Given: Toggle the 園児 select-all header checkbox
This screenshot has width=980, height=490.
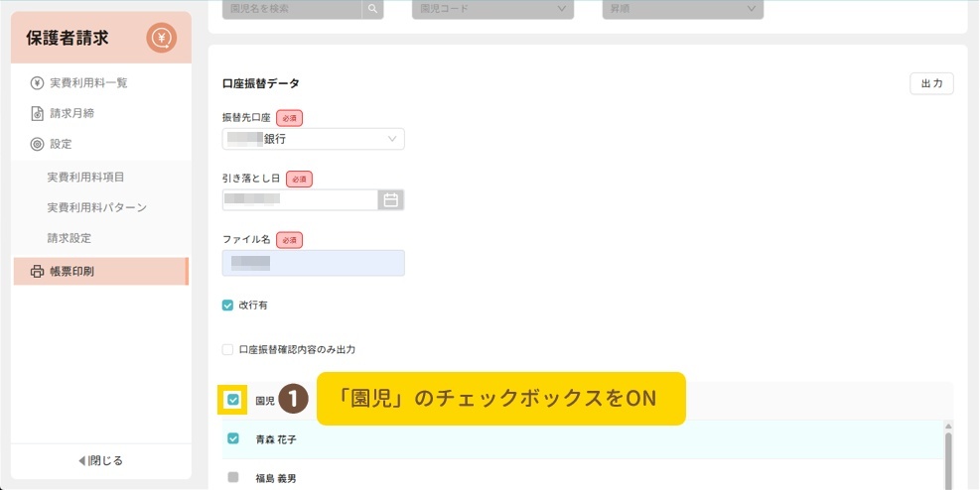Looking at the screenshot, I should (233, 400).
